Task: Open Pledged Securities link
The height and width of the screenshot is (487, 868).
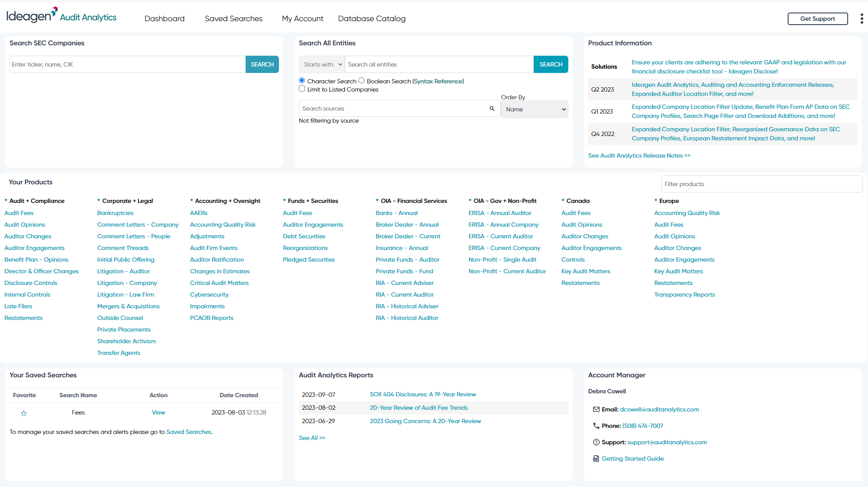Action: coord(309,259)
